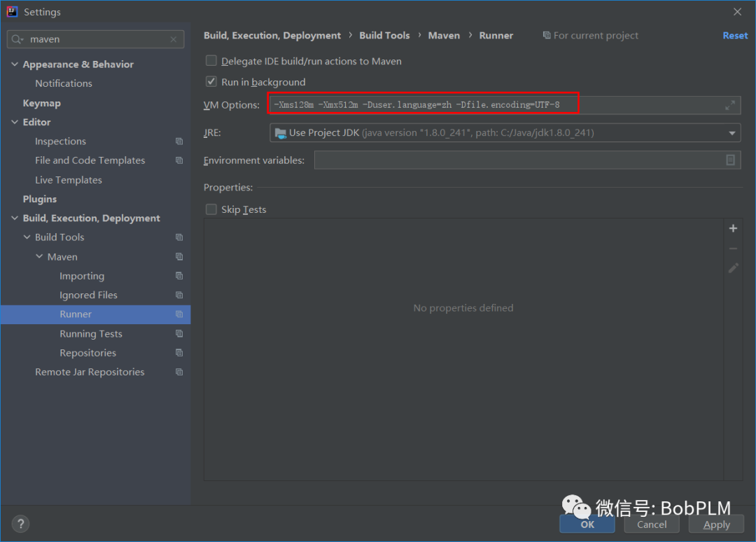
Task: Remove selected property with minus icon
Action: pos(733,249)
